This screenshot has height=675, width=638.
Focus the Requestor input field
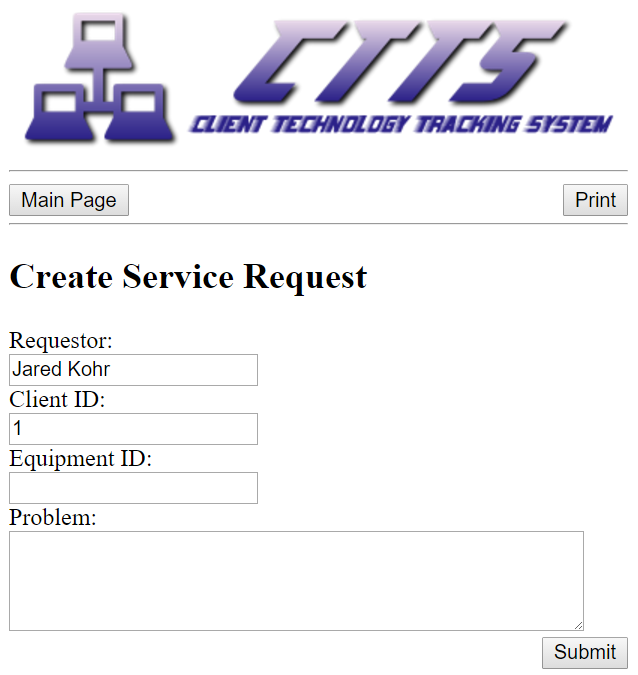[133, 370]
